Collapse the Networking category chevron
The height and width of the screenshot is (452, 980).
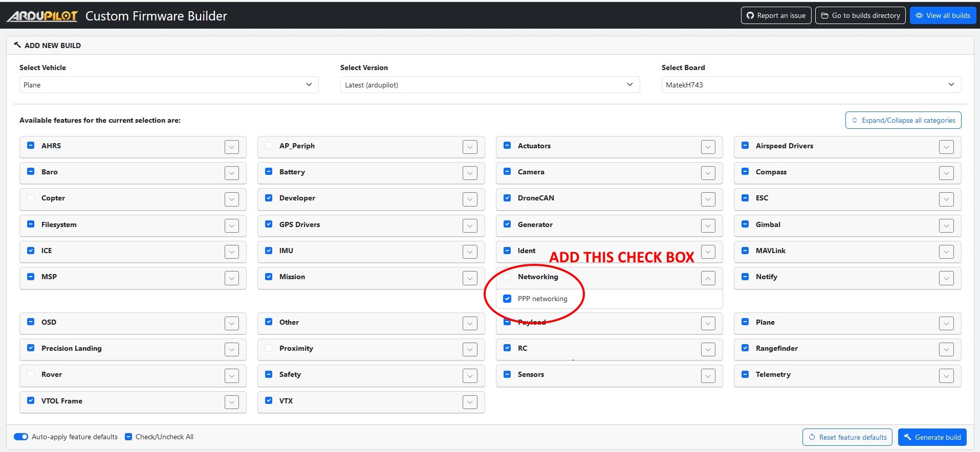708,278
